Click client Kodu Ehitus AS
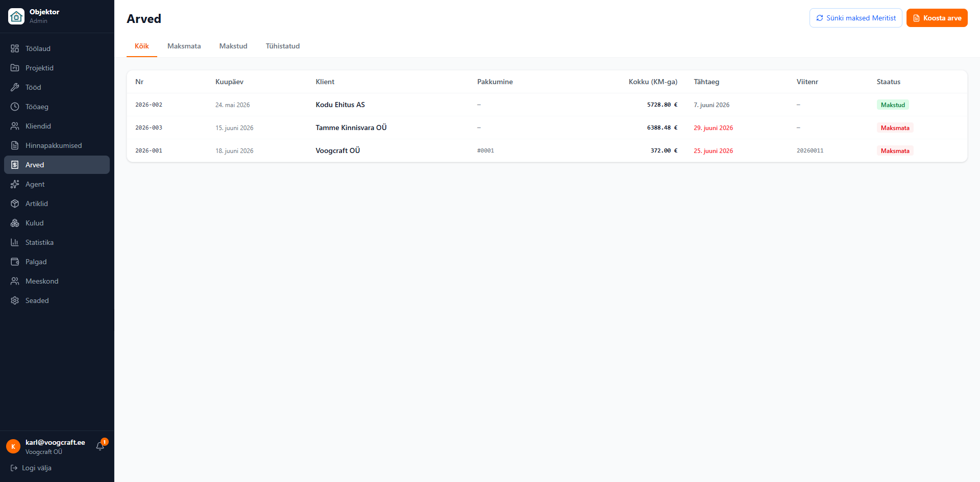 pyautogui.click(x=340, y=105)
